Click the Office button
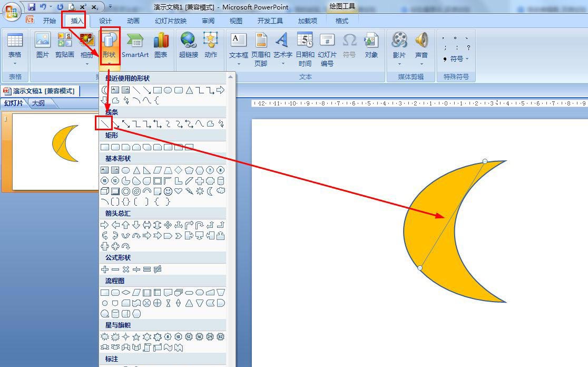Screen dimensions: 588x367 point(11,11)
